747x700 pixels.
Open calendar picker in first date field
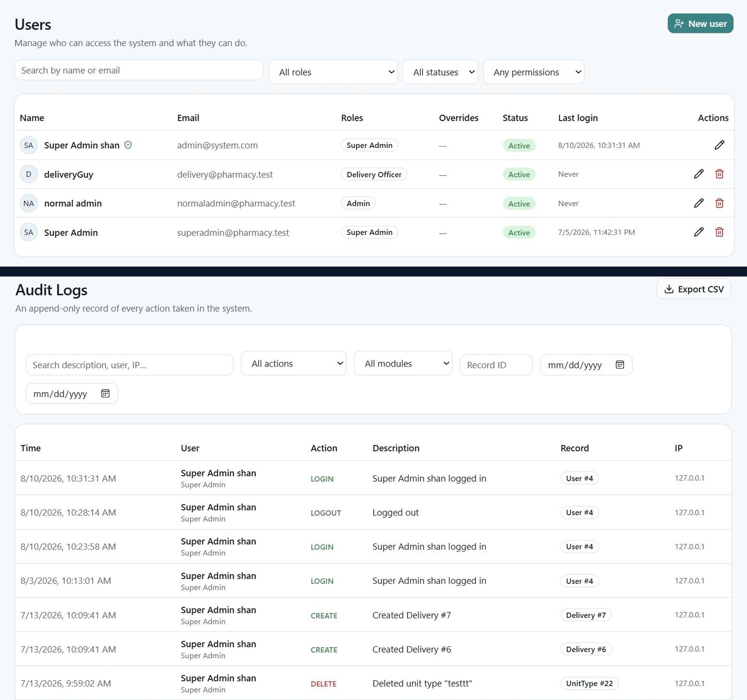click(620, 365)
